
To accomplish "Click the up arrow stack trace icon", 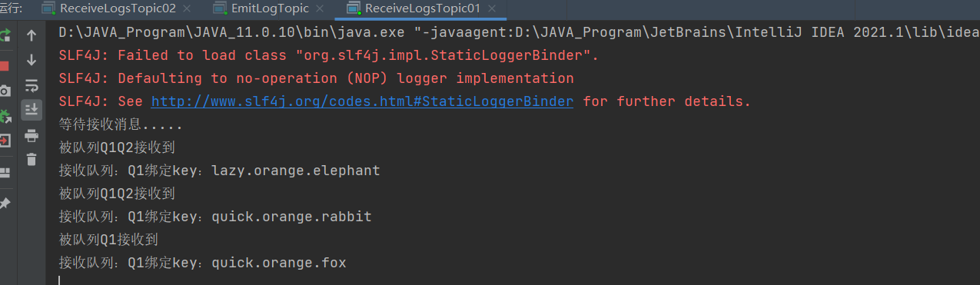I will tap(32, 35).
